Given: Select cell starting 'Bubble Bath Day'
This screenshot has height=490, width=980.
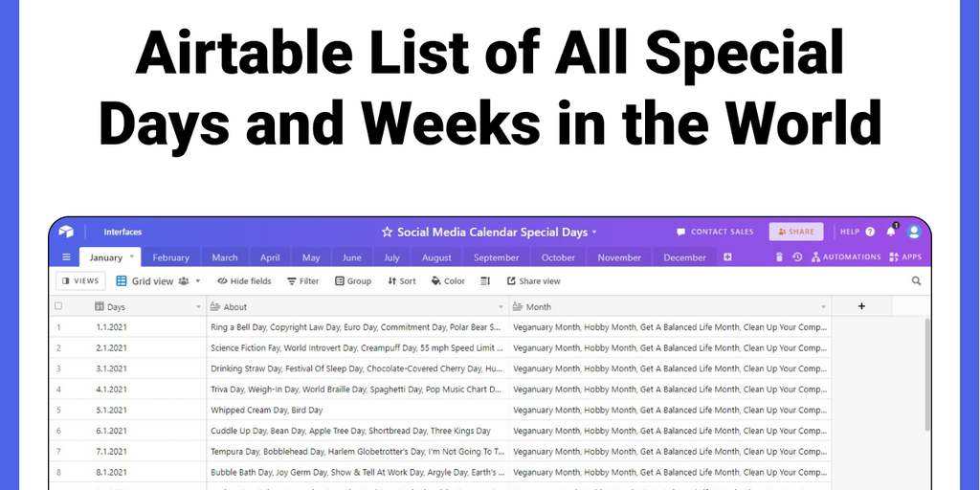Looking at the screenshot, I should (x=358, y=472).
